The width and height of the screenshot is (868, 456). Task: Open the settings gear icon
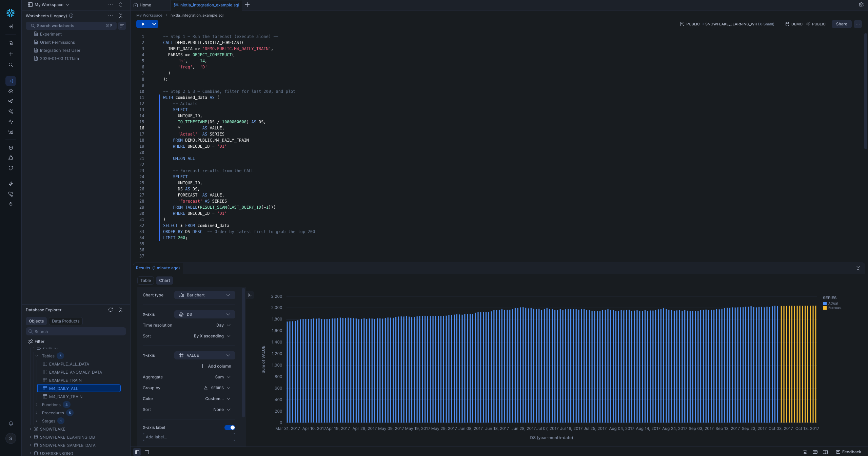pos(861,5)
